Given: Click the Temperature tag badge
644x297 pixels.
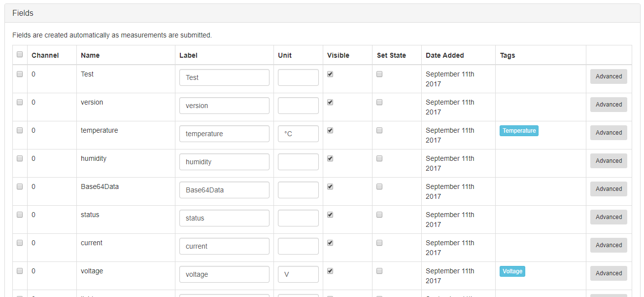Looking at the screenshot, I should click(519, 131).
